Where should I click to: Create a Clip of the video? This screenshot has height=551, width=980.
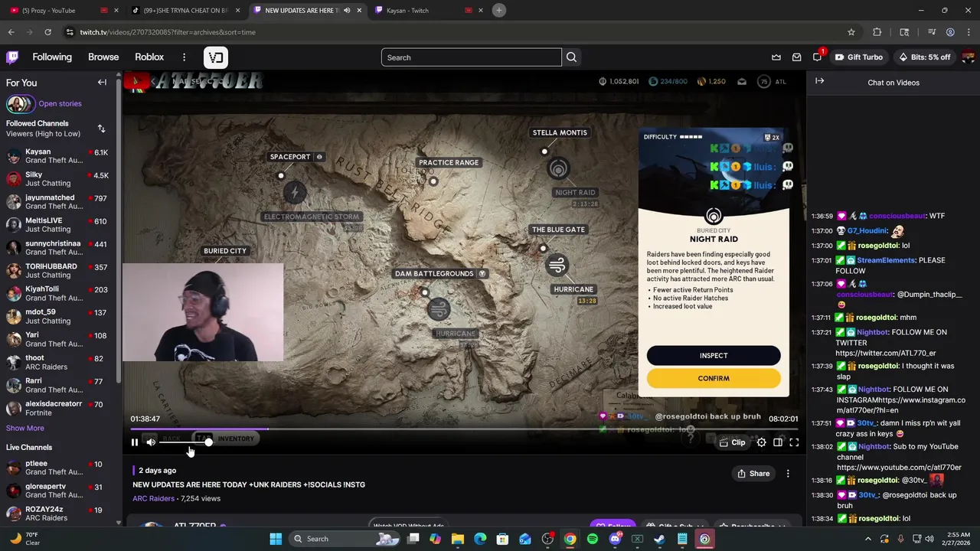(732, 442)
